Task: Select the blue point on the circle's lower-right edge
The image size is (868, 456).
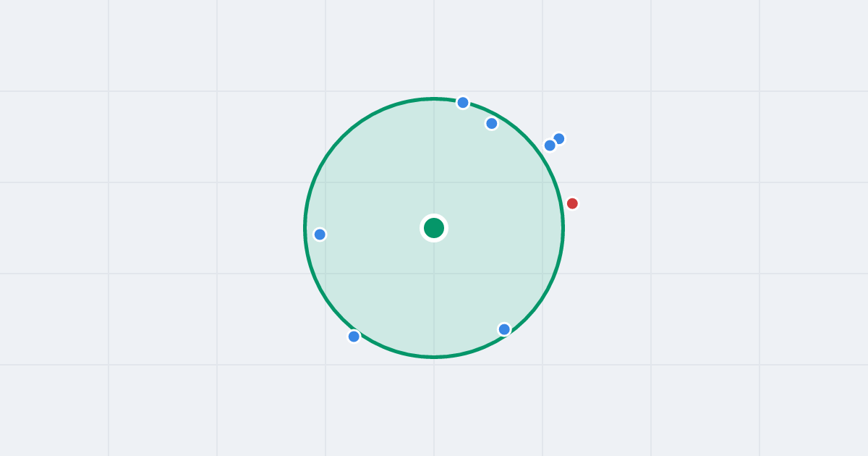Action: 504,329
